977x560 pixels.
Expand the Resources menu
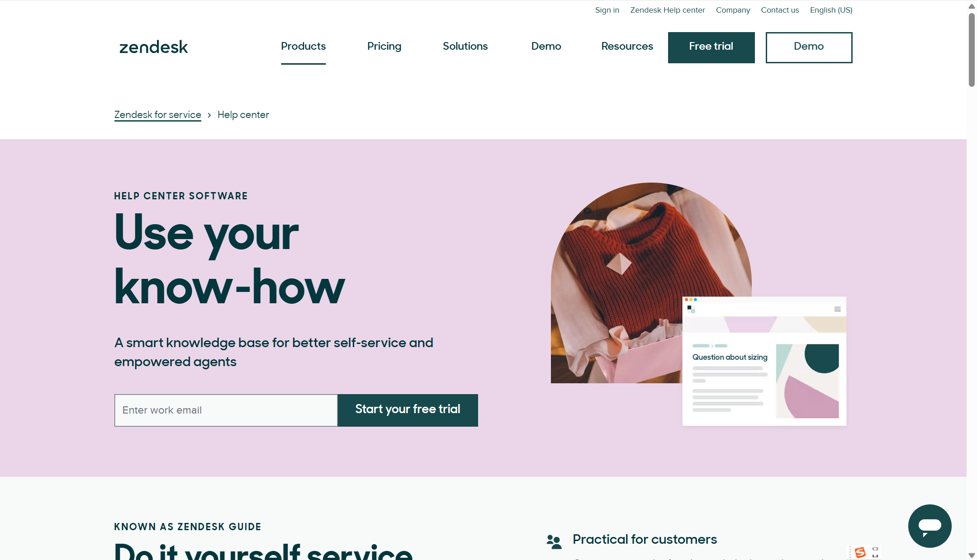627,46
